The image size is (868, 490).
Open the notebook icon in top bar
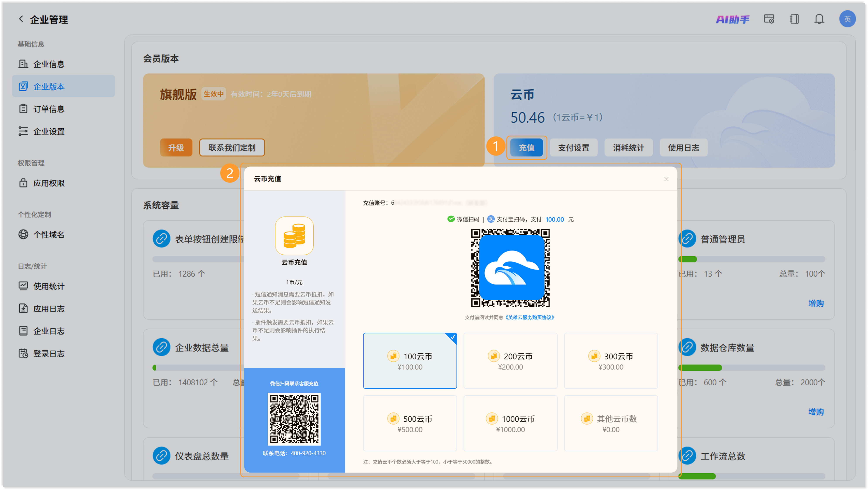click(794, 19)
